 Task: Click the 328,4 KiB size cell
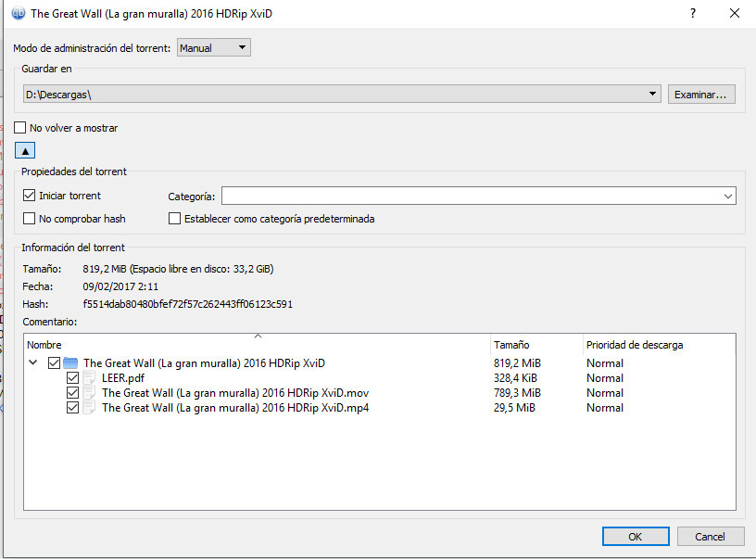[515, 378]
